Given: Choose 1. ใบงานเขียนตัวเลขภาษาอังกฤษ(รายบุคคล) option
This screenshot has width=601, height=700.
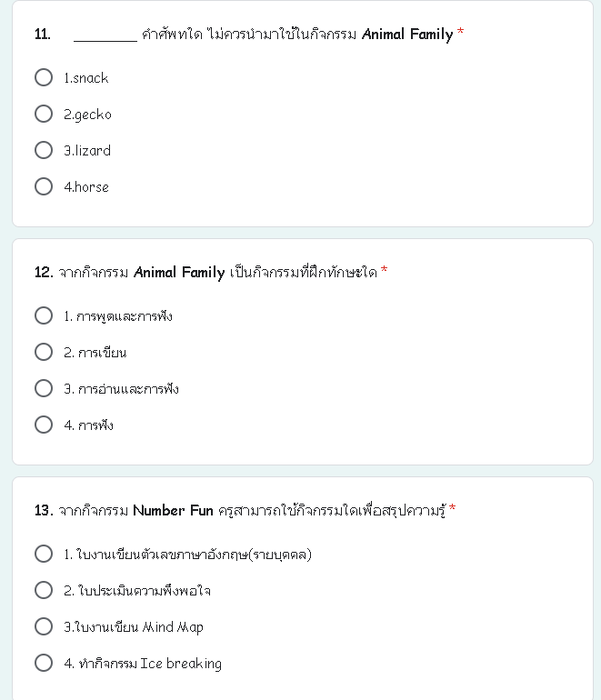Looking at the screenshot, I should click(x=44, y=555).
